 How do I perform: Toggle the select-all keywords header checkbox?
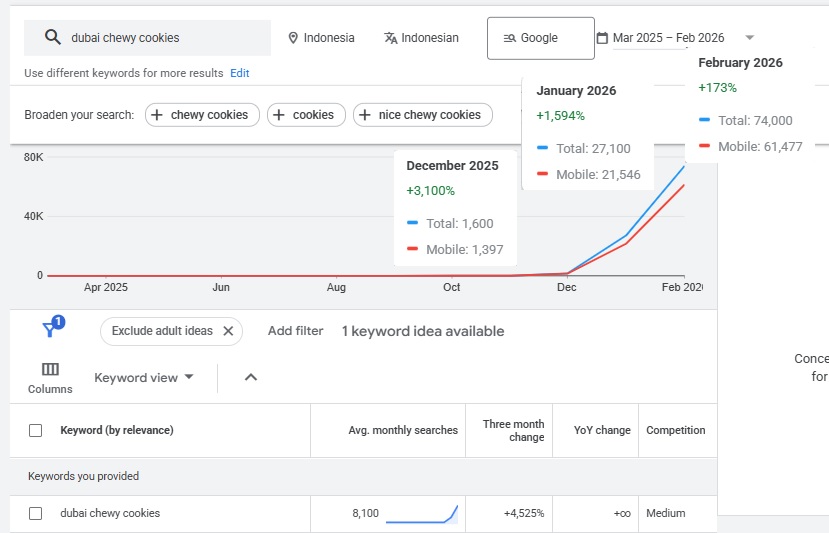[x=36, y=430]
